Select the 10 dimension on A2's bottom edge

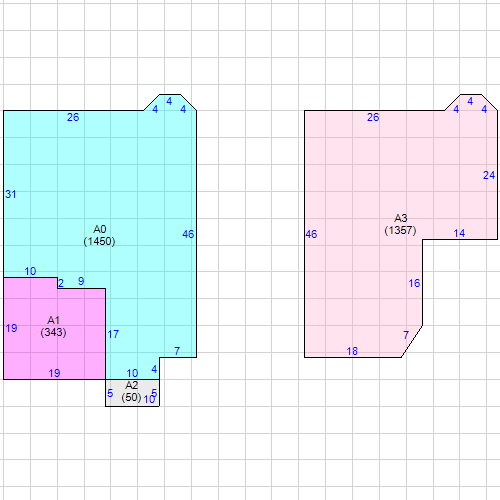[149, 399]
